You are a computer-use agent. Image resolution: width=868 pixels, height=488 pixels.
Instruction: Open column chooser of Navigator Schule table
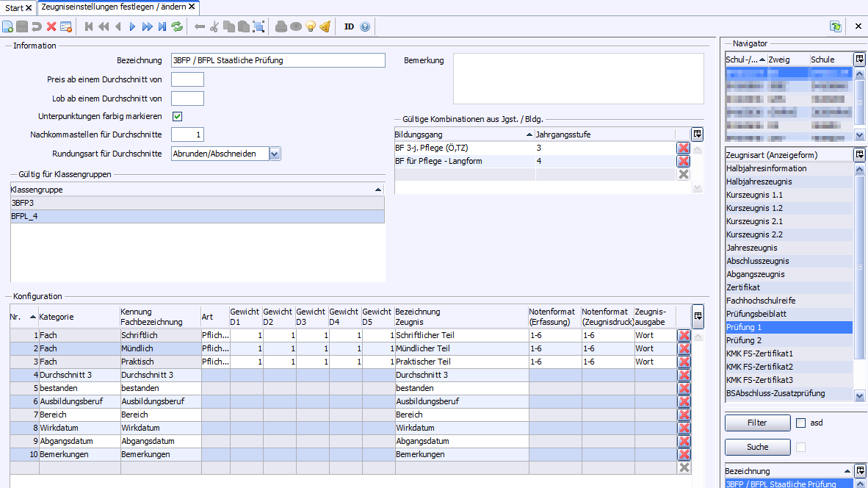click(859, 59)
